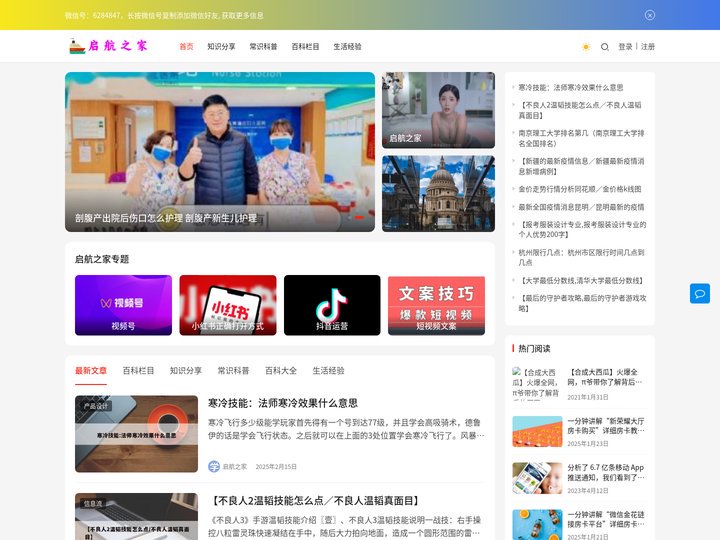Image resolution: width=720 pixels, height=540 pixels.
Task: Click the 产品设计 tagged article thumbnail
Action: 136,434
